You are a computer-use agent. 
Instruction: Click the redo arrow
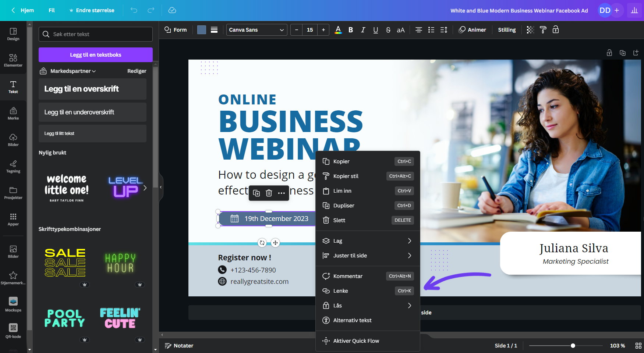(151, 10)
